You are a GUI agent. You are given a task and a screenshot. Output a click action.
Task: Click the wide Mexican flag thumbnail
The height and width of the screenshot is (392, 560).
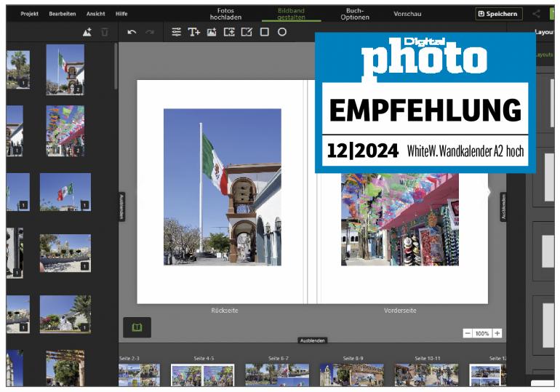pyautogui.click(x=65, y=192)
